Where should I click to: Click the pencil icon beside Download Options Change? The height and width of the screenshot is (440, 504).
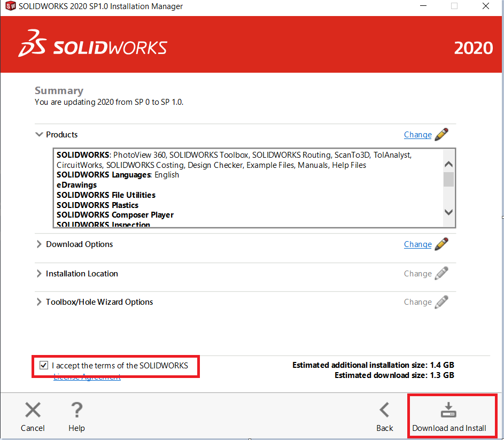point(441,244)
